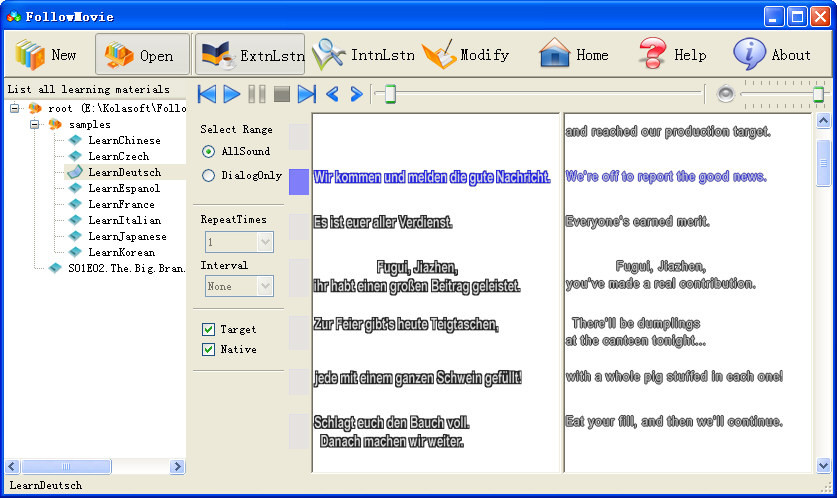This screenshot has height=498, width=837.
Task: Start playback with the play button
Action: click(231, 94)
